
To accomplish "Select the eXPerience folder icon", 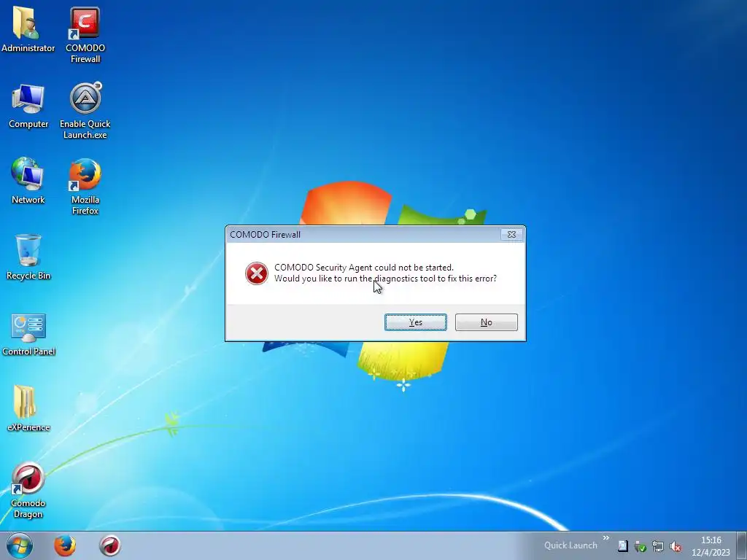I will pos(28,408).
